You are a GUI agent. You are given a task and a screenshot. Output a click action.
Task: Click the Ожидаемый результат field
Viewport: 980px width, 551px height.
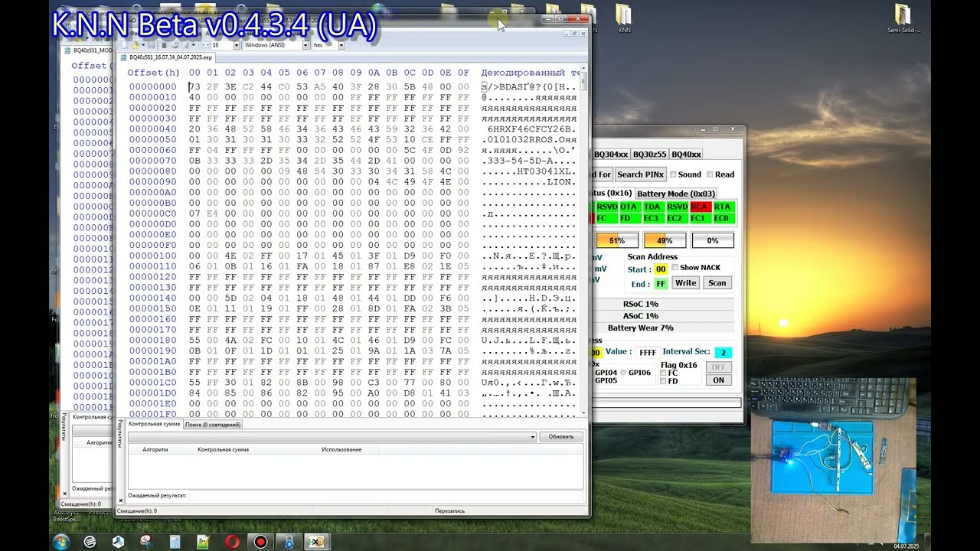(387, 495)
